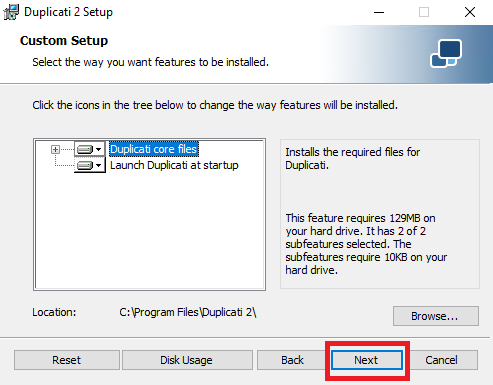493x385 pixels.
Task: Open dropdown arrow for Launch Duplicati at startup
Action: 98,165
